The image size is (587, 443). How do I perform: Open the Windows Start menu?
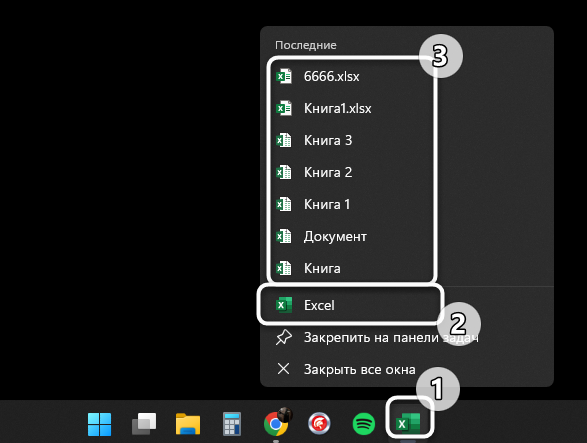tap(99, 424)
